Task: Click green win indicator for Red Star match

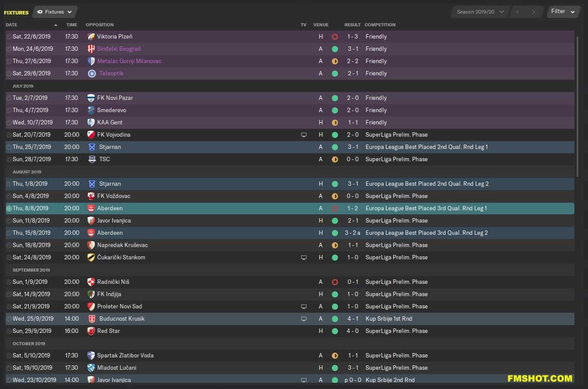Action: tap(335, 331)
